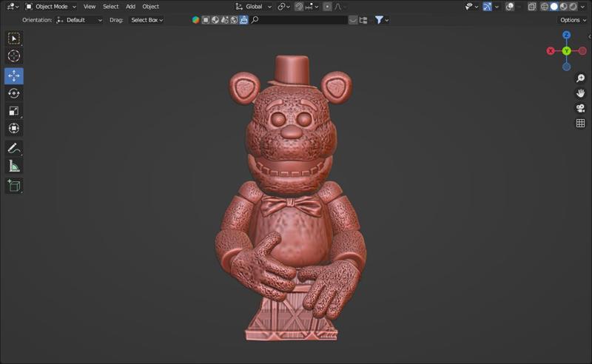The image size is (592, 364).
Task: Switch to Solid shading
Action: (x=554, y=7)
